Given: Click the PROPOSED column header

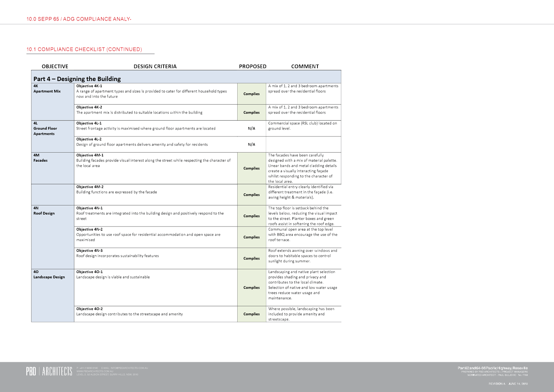Looking at the screenshot, I should point(253,66).
